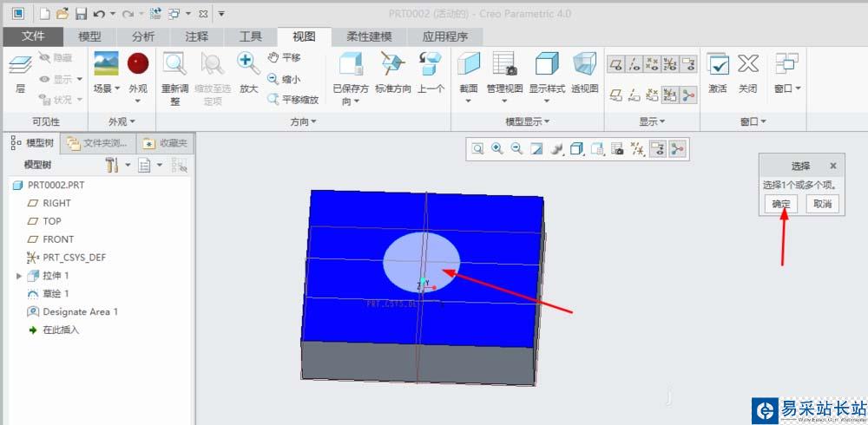Click the 关闭 close window ribbon icon
Screen dimensions: 868x425
(748, 63)
